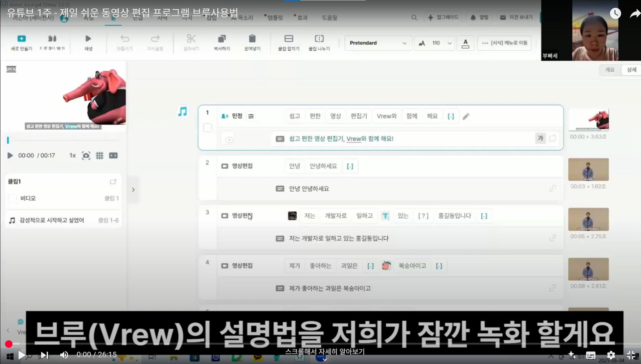Image resolution: width=641 pixels, height=364 pixels.
Task: Open the 도움말 menu
Action: pyautogui.click(x=329, y=18)
